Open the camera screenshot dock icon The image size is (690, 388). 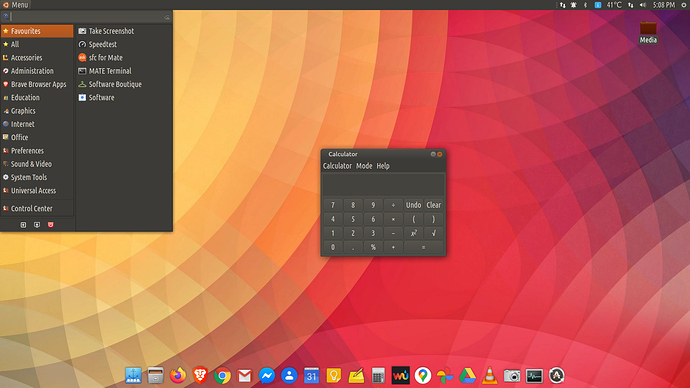tap(512, 376)
